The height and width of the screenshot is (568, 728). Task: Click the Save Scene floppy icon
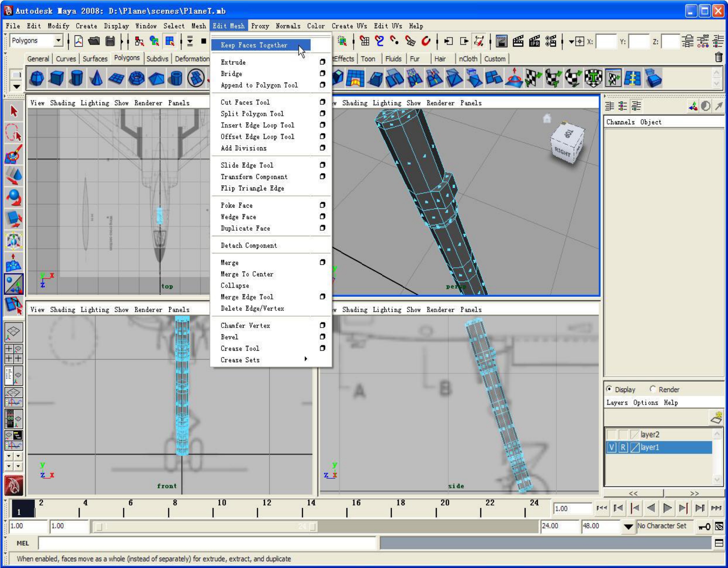[x=110, y=41]
